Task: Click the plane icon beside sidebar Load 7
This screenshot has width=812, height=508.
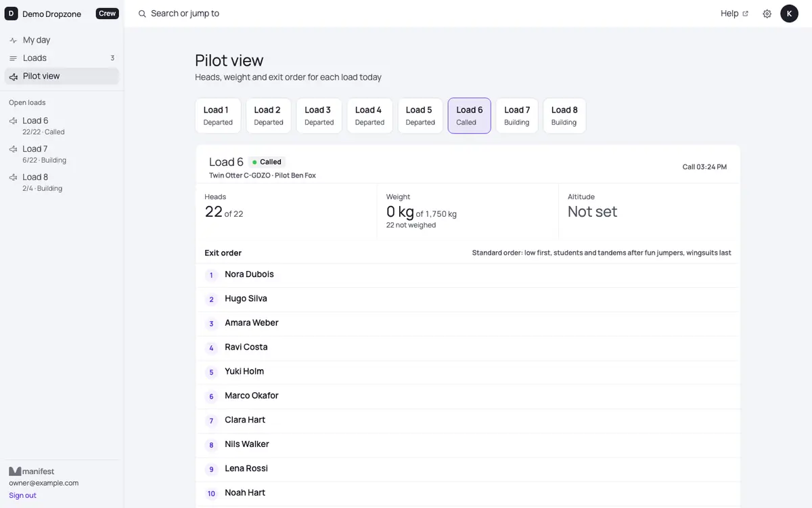Action: point(14,149)
